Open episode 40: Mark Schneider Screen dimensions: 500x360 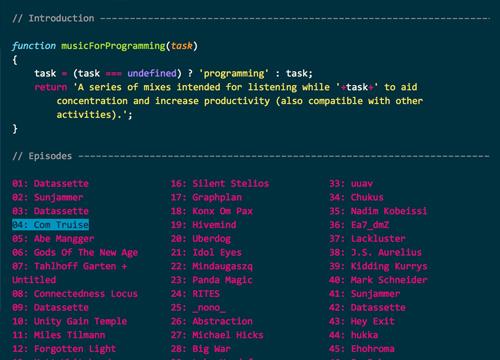(x=378, y=280)
